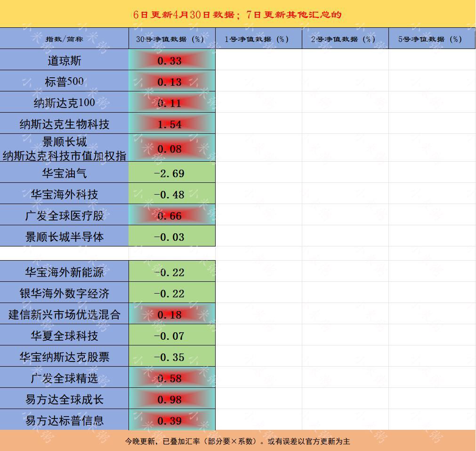Select the -0.48 value for 华宝海外科技

pos(172,194)
